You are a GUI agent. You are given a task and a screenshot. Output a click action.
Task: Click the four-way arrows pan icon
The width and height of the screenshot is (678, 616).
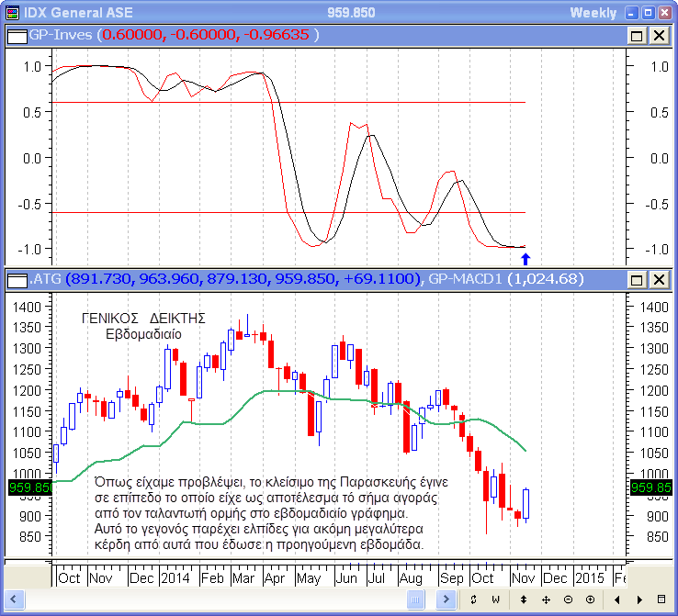[x=546, y=599]
